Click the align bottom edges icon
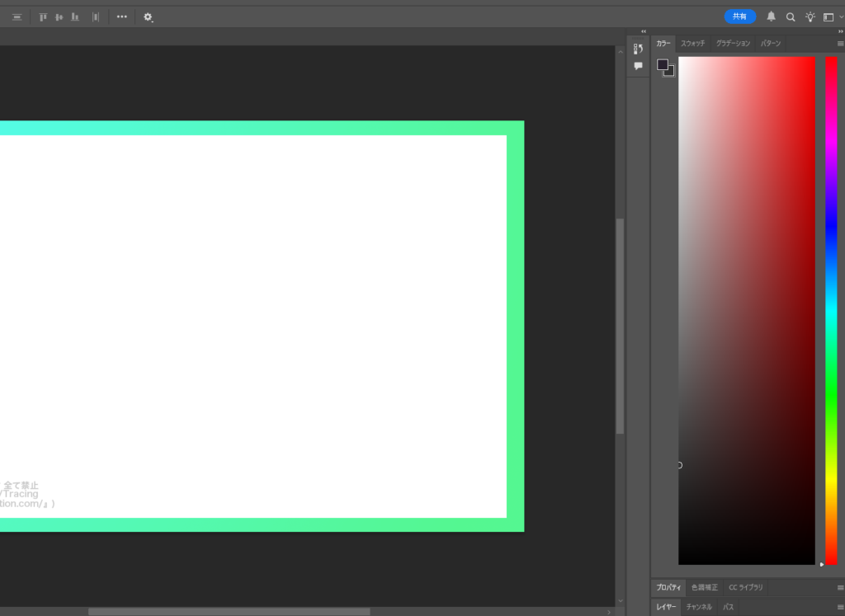This screenshot has height=616, width=845. [x=75, y=16]
